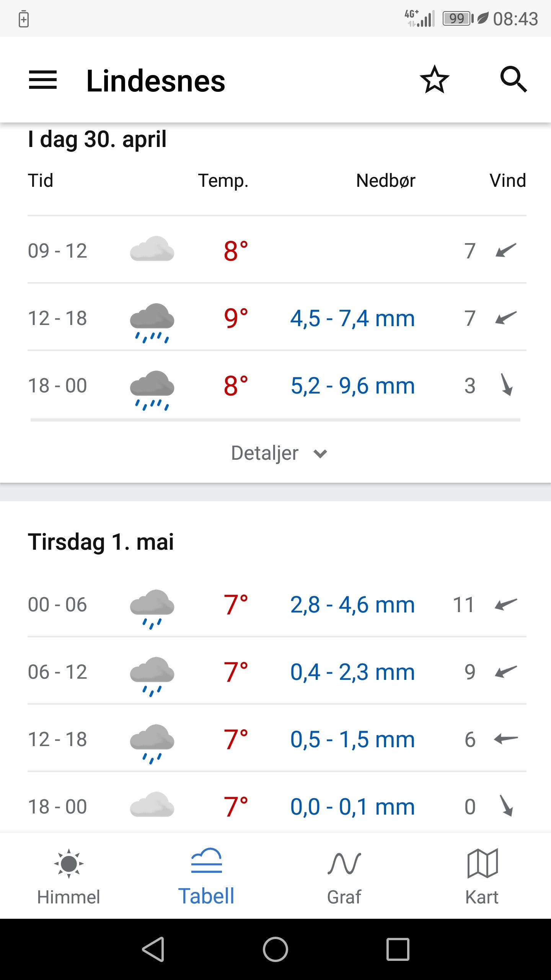Tap the Android home circle button
This screenshot has width=551, height=980.
[275, 949]
